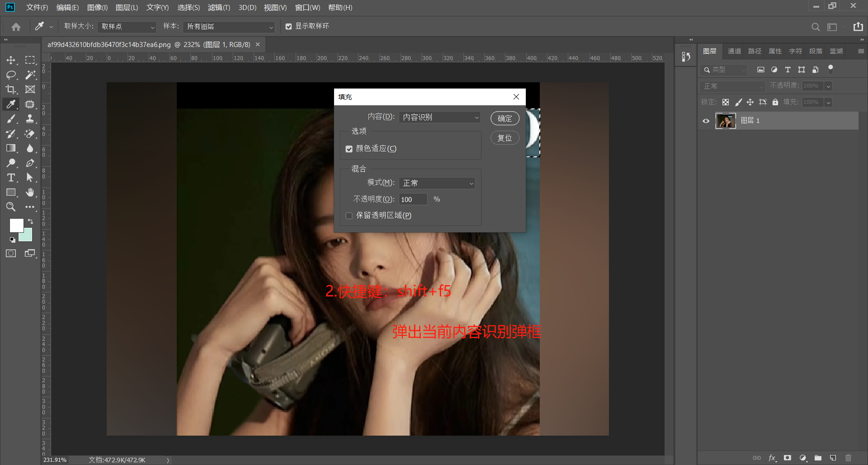868x465 pixels.
Task: Open the blend Mode dropdown in Fill dialog
Action: click(x=437, y=183)
